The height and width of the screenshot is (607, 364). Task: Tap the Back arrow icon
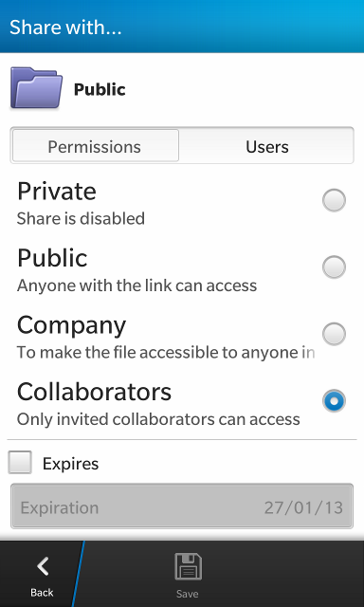pos(43,566)
